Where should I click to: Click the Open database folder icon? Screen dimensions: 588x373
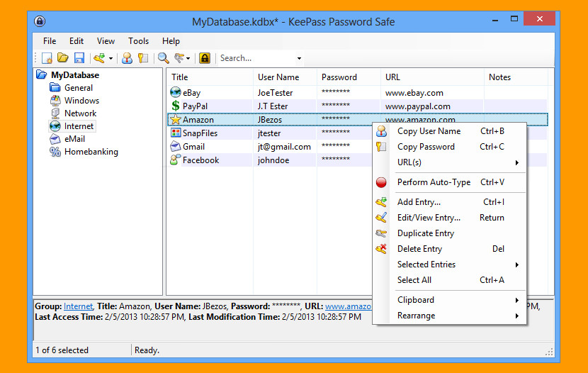63,57
